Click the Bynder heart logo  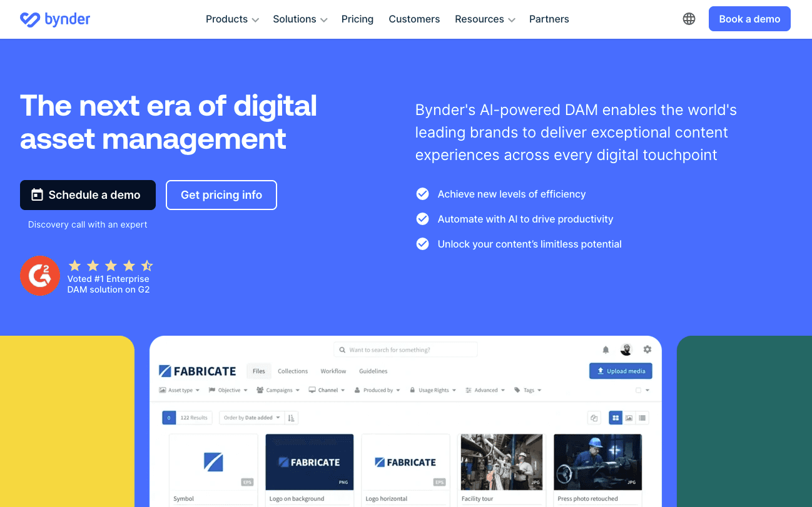[29, 19]
